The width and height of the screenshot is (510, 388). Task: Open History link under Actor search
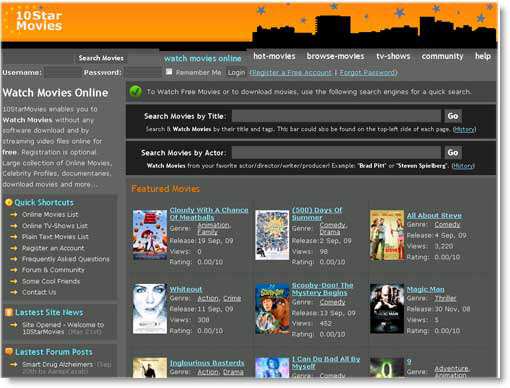coord(463,166)
